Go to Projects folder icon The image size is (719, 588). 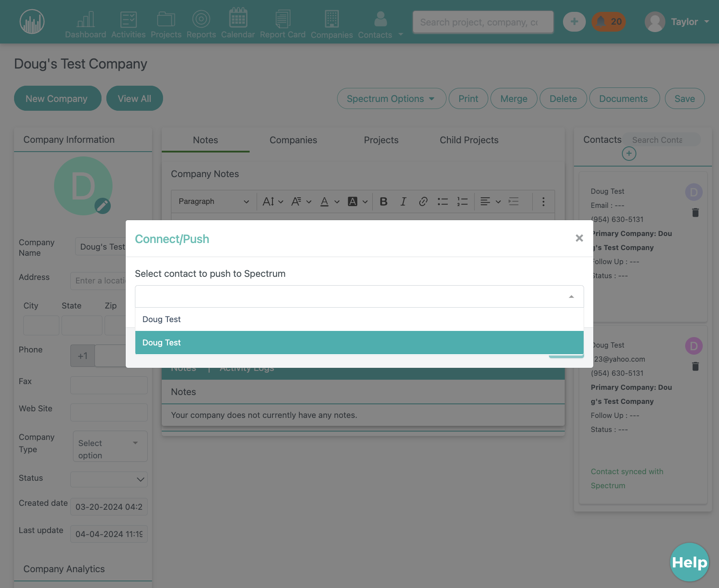click(x=166, y=20)
